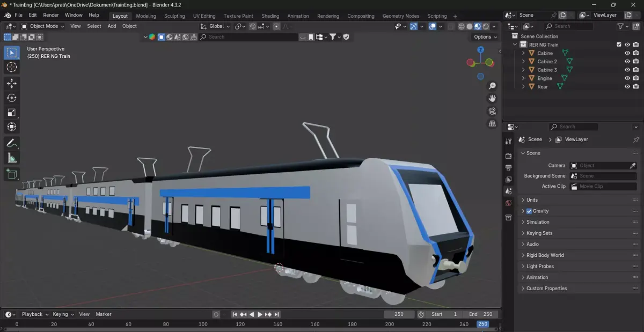Click the pan view hand icon
This screenshot has height=332, width=644.
pos(492,98)
